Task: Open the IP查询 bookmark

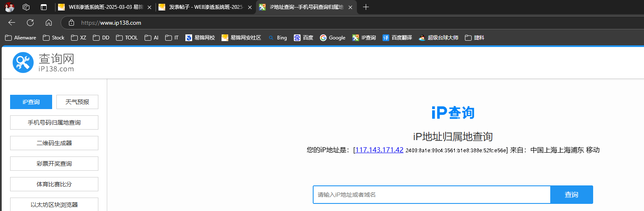Action: point(364,38)
